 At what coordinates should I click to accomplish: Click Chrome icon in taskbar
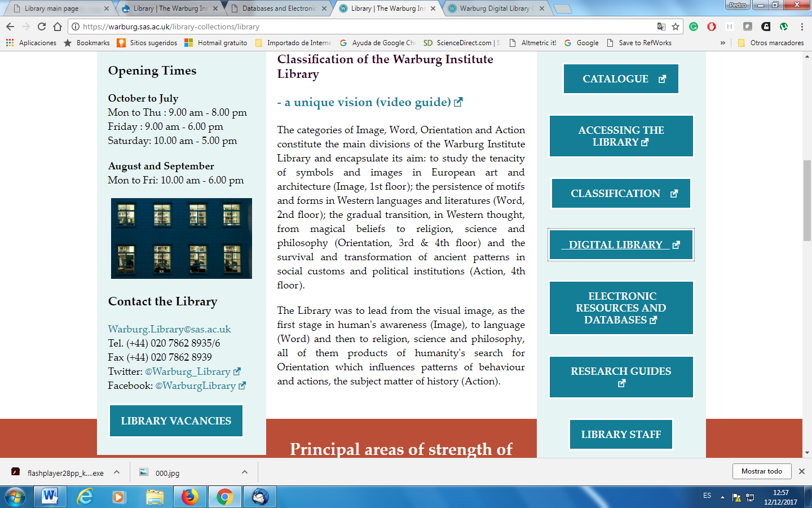coord(224,497)
